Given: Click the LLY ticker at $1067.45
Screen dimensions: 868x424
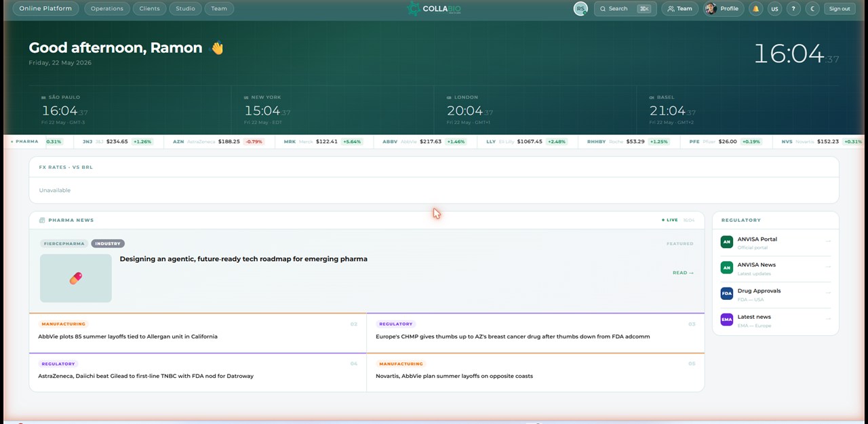Looking at the screenshot, I should coord(528,142).
